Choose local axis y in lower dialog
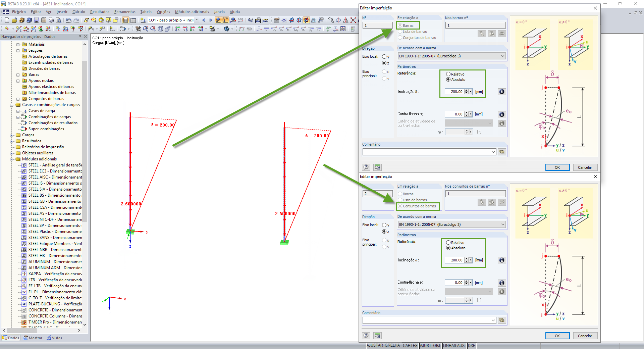644x349 pixels. pyautogui.click(x=384, y=225)
